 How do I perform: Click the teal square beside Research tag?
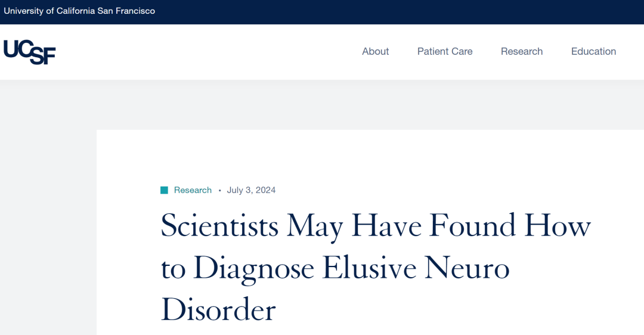[x=164, y=190]
